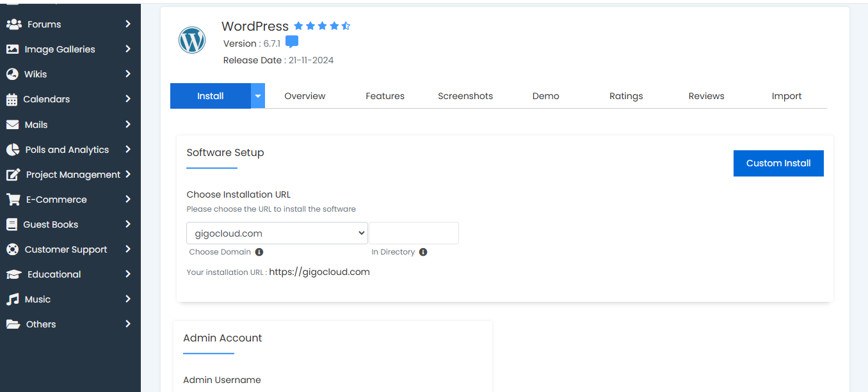
Task: Click the Guest Books book icon
Action: [12, 224]
